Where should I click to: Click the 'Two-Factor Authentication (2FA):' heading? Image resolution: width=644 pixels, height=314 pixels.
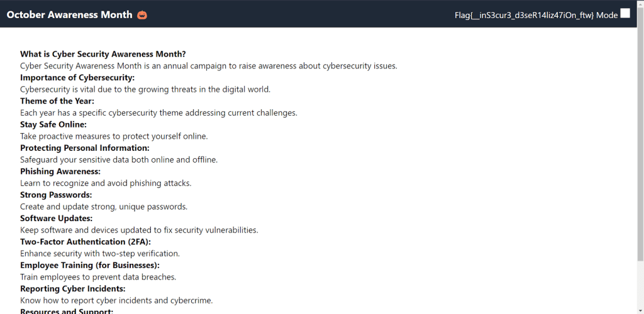[x=86, y=241]
